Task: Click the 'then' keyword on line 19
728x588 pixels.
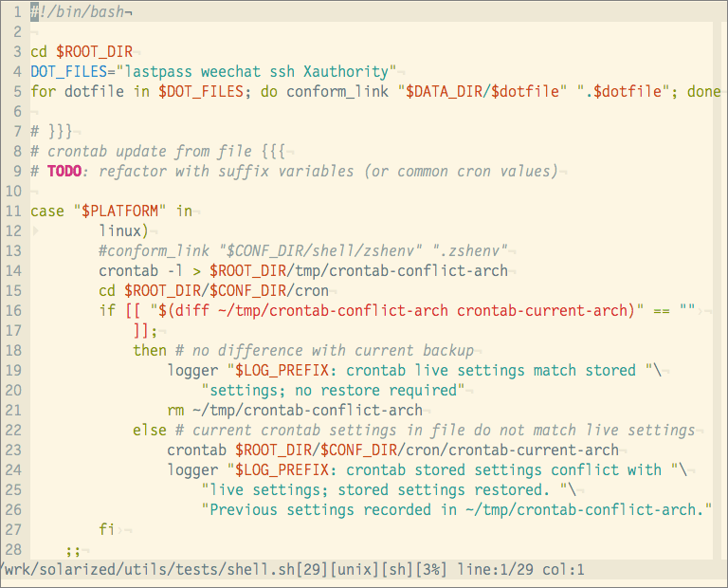Action: click(x=149, y=350)
